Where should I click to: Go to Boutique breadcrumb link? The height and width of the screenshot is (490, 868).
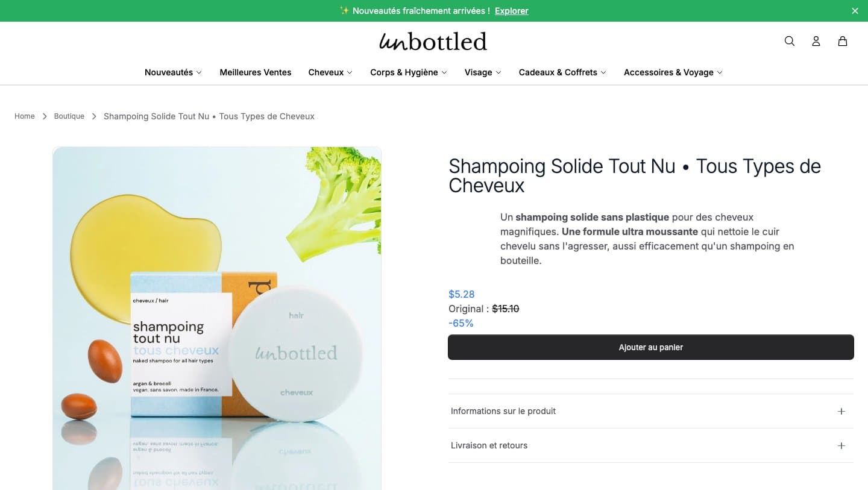69,116
